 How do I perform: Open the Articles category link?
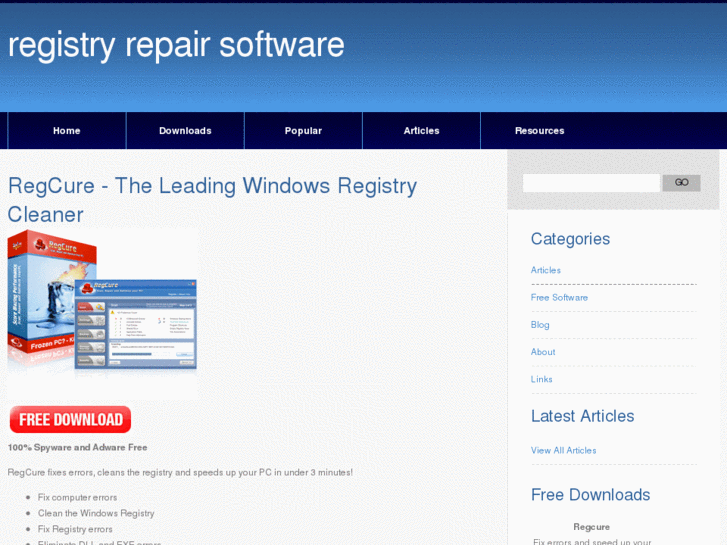click(546, 270)
